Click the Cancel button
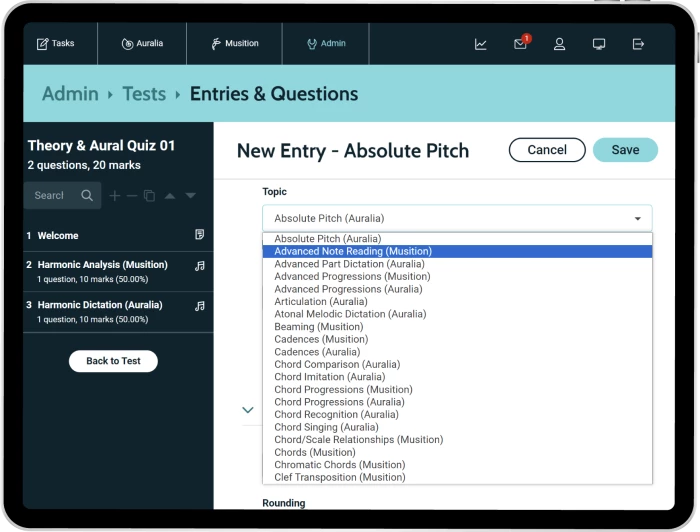Viewport: 700px width, 532px height. (547, 150)
